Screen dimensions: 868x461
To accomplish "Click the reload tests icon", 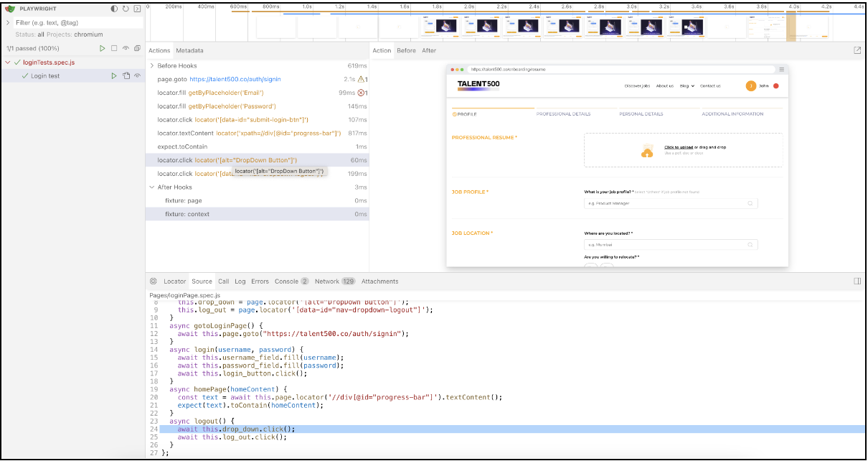I will (126, 9).
